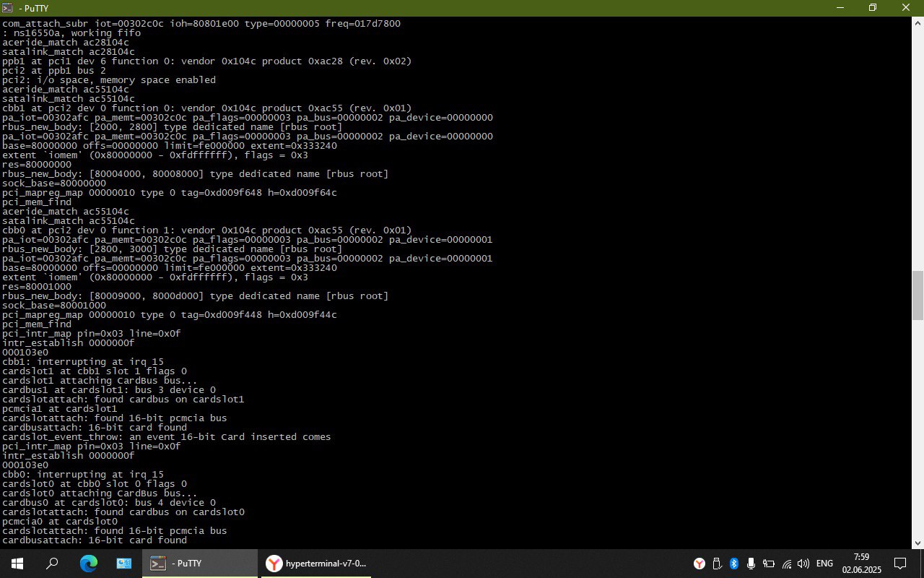Click the Yandex tray icon
924x578 pixels.
pos(699,564)
